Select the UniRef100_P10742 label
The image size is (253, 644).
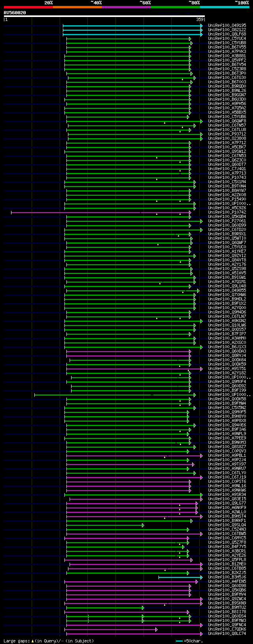point(227,212)
